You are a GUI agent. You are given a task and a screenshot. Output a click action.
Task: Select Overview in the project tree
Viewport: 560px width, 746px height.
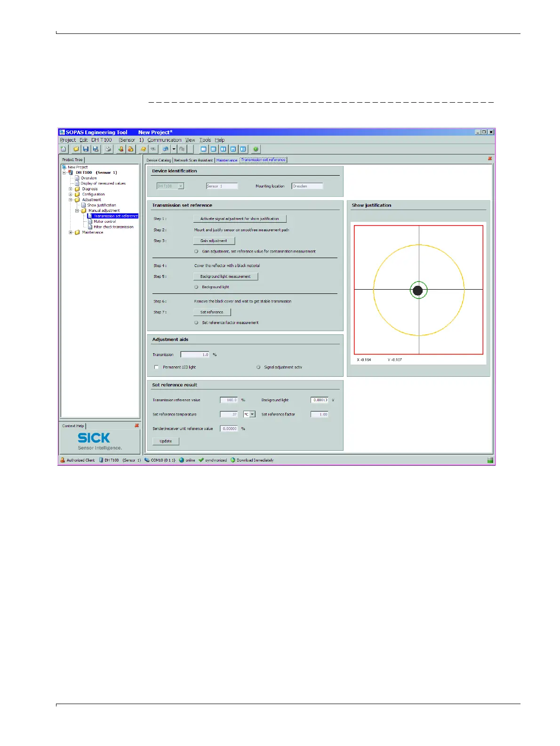pos(88,178)
